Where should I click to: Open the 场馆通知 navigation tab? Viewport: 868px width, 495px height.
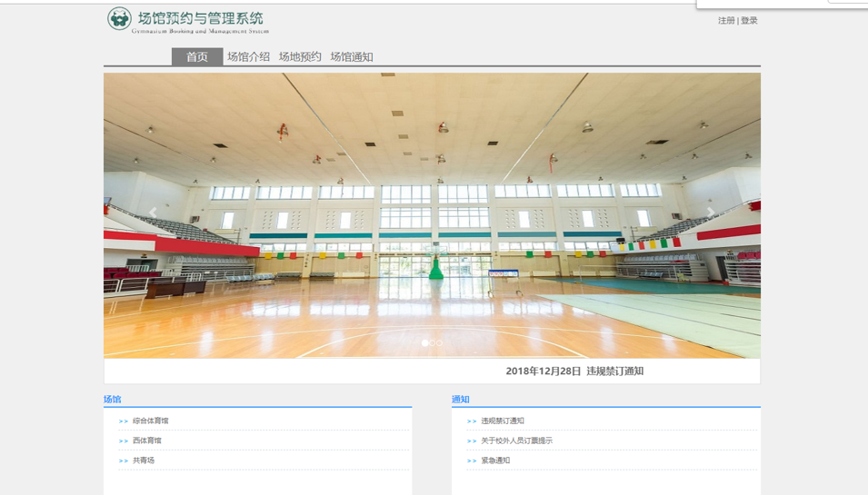pos(352,57)
